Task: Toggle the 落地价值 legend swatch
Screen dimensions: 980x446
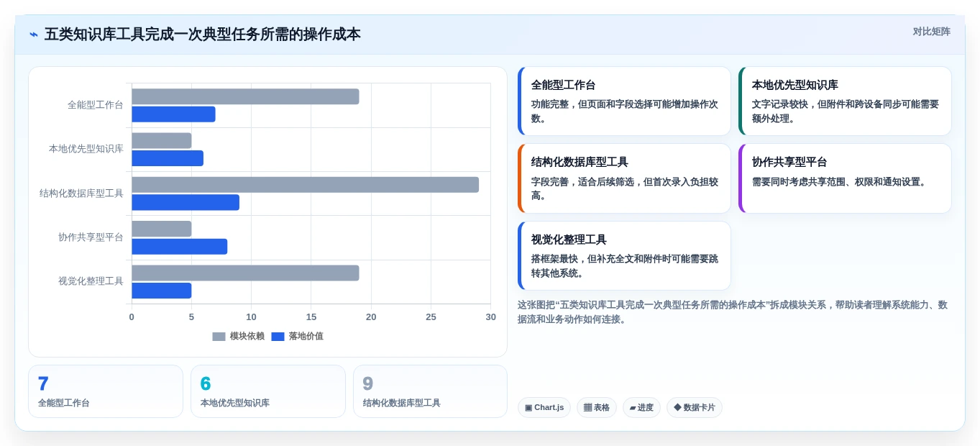Action: (x=278, y=336)
